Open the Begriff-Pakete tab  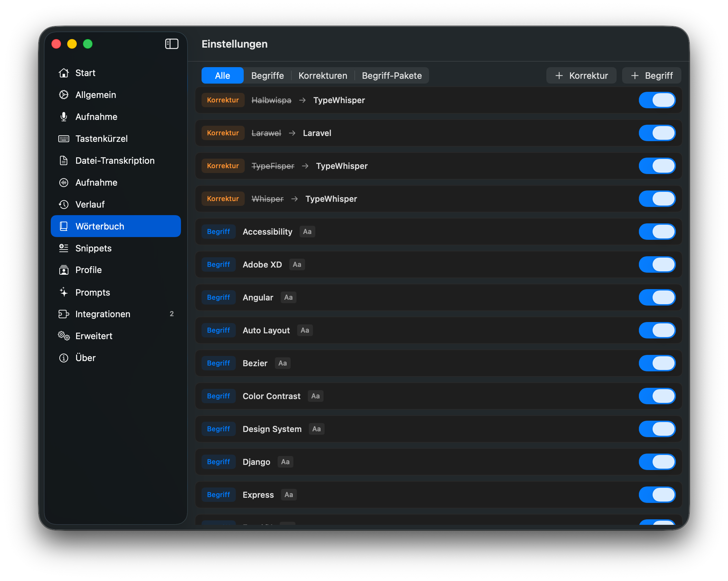[x=391, y=76]
